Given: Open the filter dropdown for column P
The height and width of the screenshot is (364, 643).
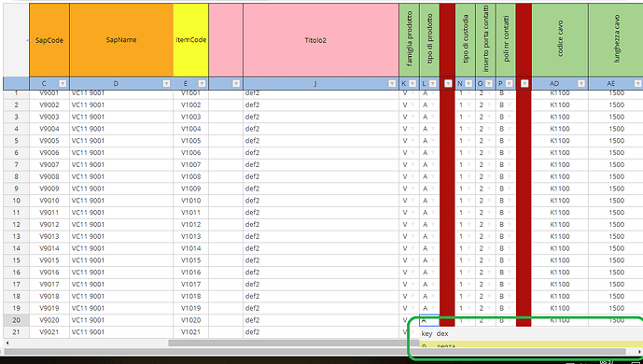Looking at the screenshot, I should [509, 84].
